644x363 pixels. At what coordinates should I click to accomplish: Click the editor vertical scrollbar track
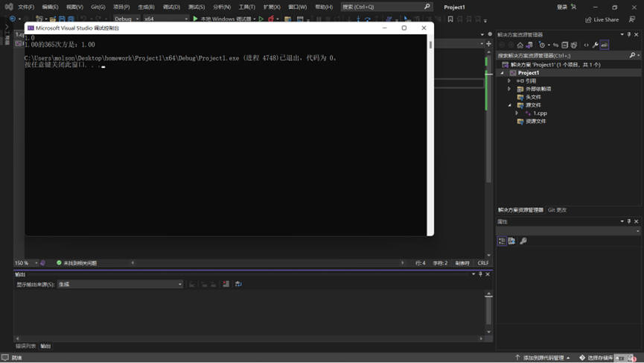click(488, 152)
